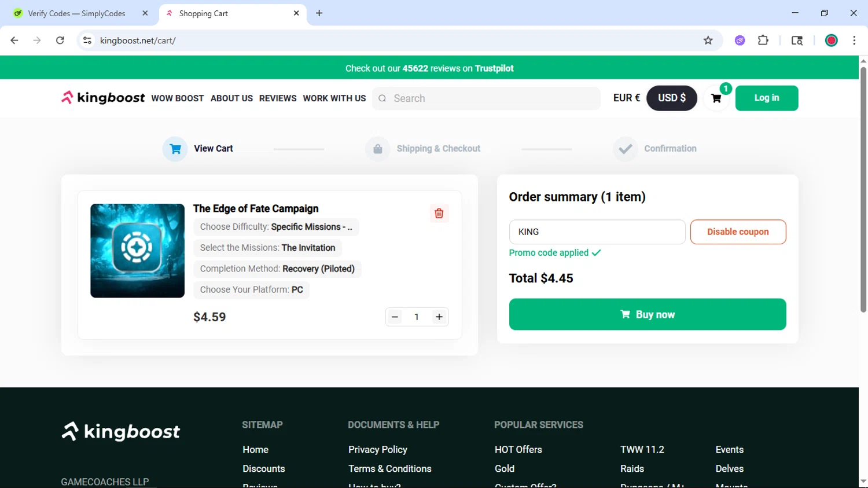Open the purple extension icon in toolbar
The height and width of the screenshot is (488, 868).
[x=740, y=41]
